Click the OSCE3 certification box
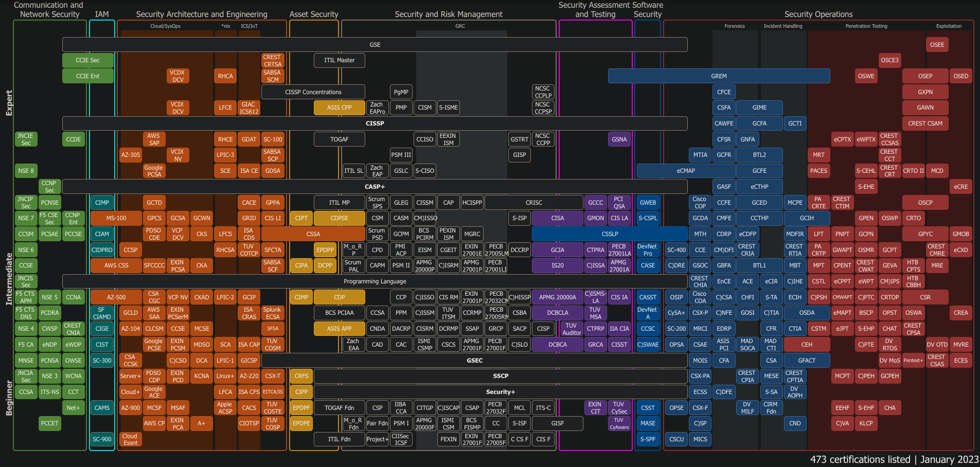980x467 pixels. pyautogui.click(x=890, y=60)
